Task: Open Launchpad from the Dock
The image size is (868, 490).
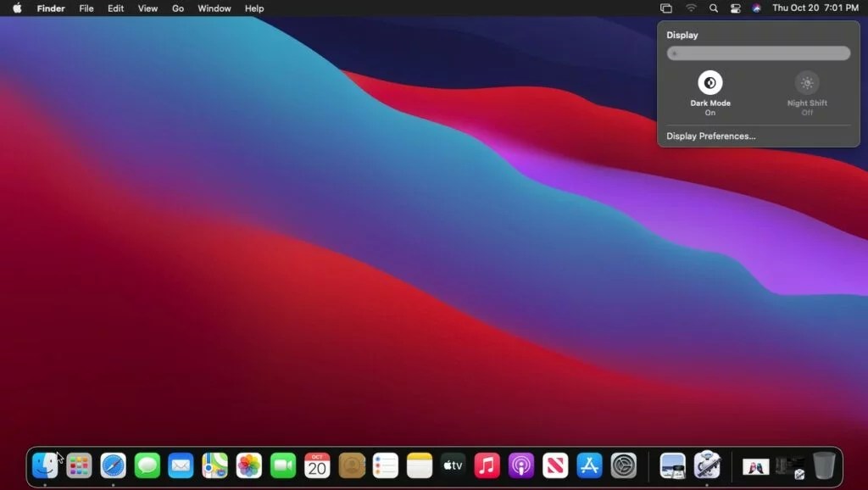Action: [x=79, y=465]
